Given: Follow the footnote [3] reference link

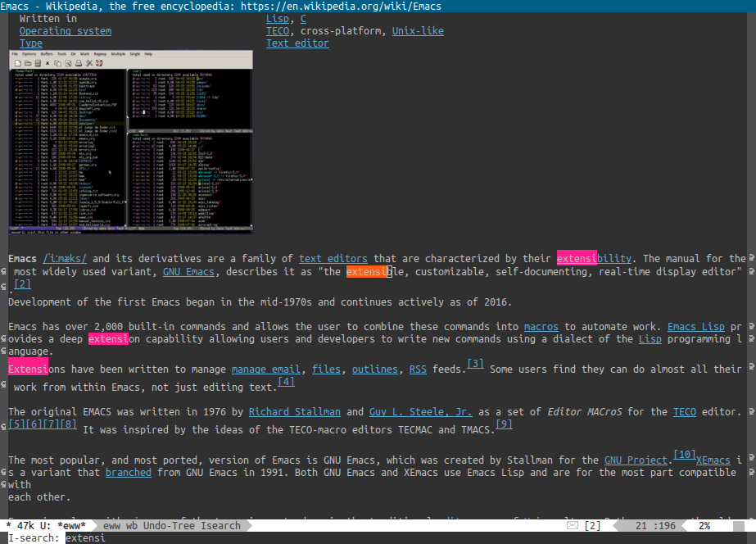Looking at the screenshot, I should click(x=475, y=364).
